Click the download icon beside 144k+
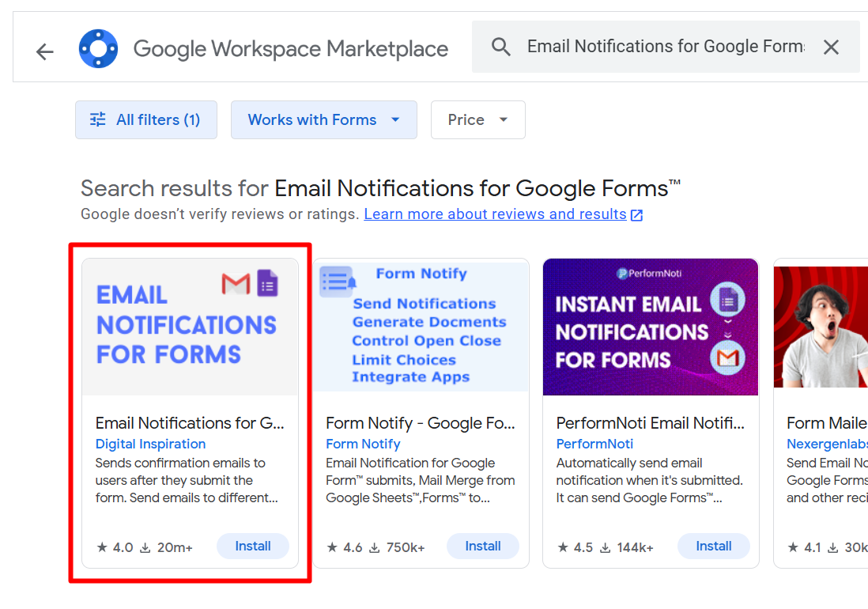This screenshot has height=609, width=868. (x=606, y=548)
